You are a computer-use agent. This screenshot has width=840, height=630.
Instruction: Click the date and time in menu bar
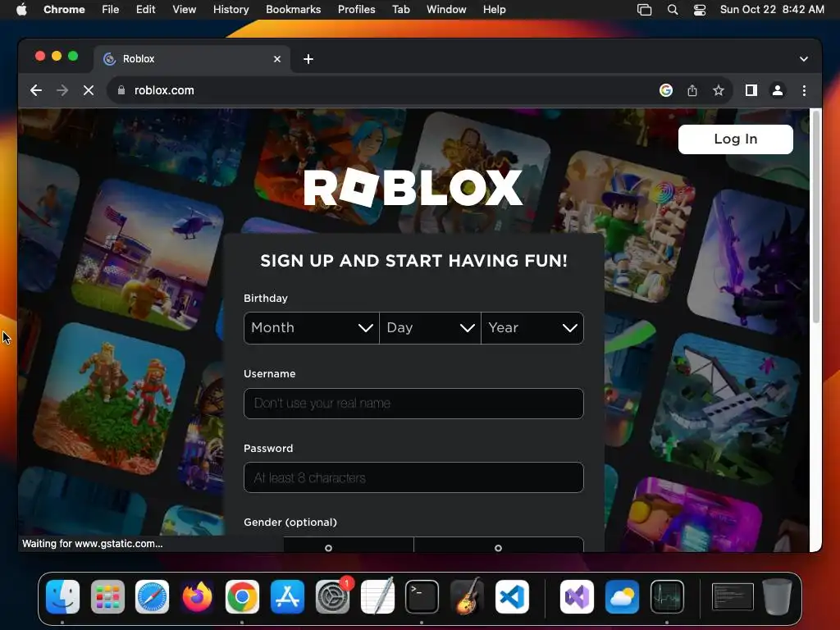pyautogui.click(x=772, y=10)
